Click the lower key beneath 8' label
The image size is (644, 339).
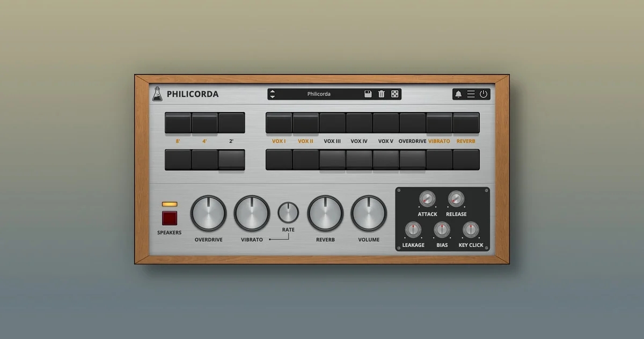pyautogui.click(x=178, y=160)
